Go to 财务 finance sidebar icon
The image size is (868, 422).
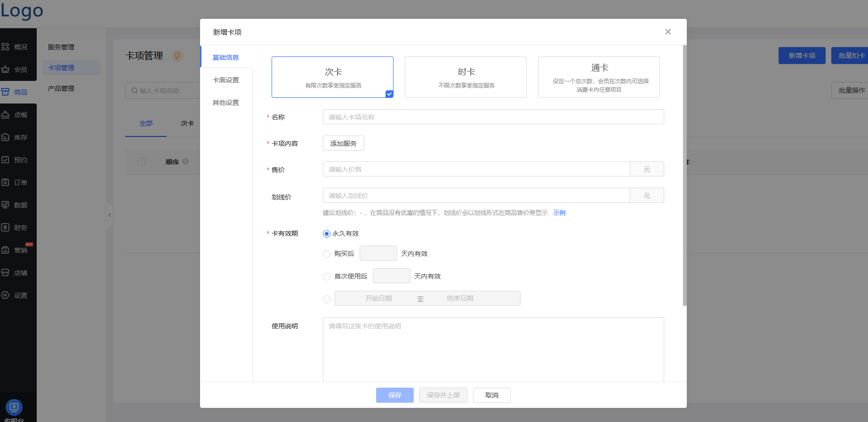coord(6,228)
